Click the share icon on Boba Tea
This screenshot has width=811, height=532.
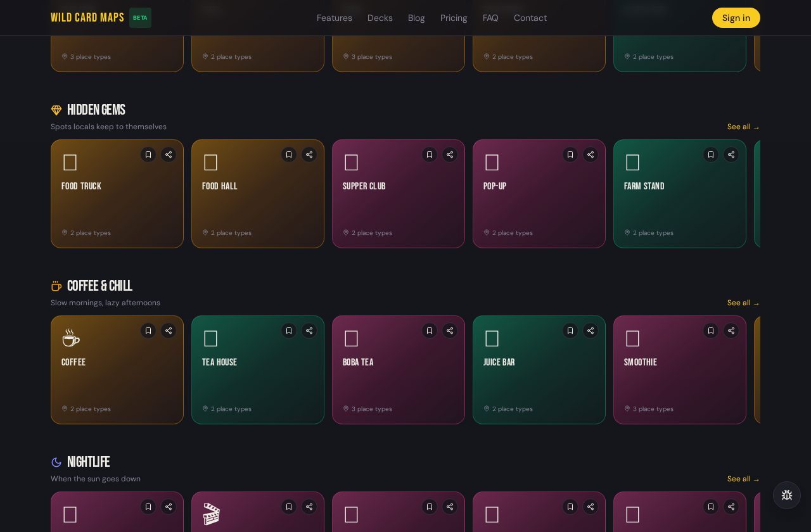(x=450, y=331)
